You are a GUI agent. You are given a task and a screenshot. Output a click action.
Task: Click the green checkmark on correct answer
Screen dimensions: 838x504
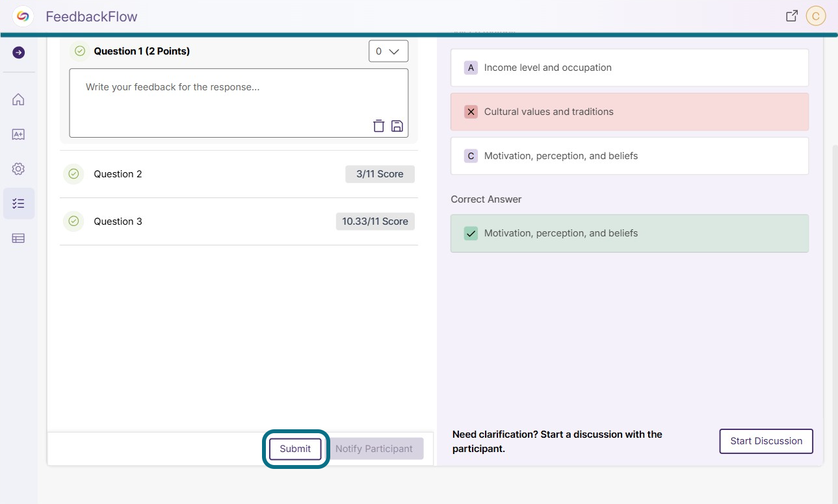tap(471, 233)
